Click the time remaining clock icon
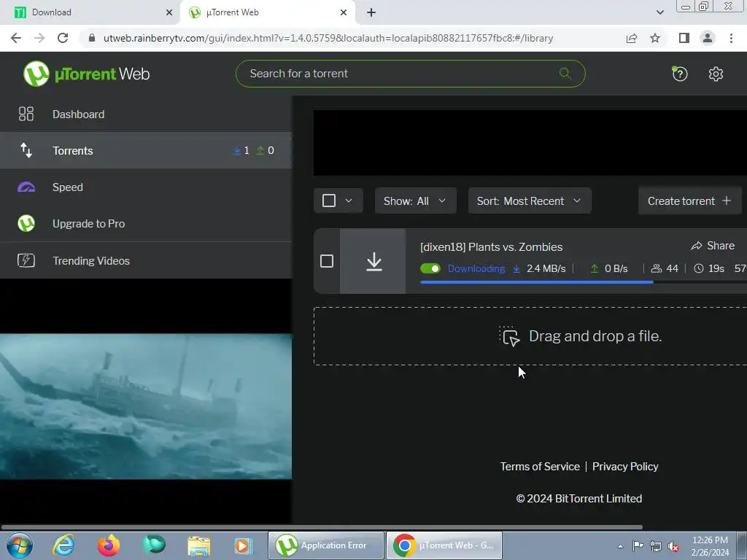Screen dimensions: 747x560 click(x=698, y=268)
